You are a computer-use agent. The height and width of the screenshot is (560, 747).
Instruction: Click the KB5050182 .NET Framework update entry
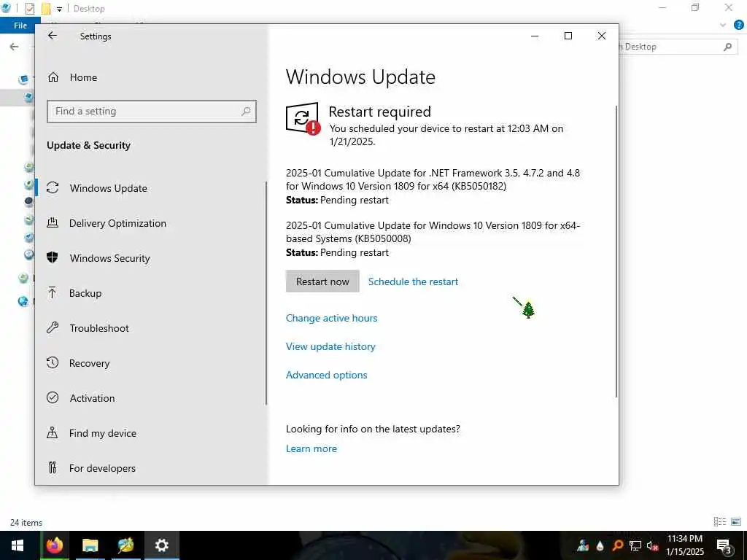(x=433, y=186)
